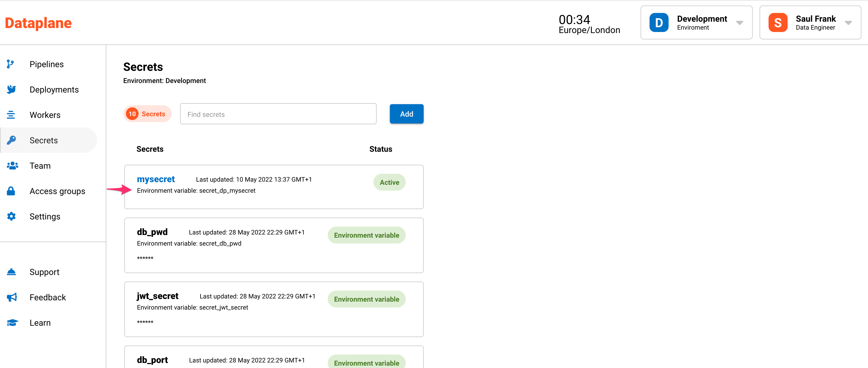The height and width of the screenshot is (368, 868).
Task: Click the blue D environment avatar
Action: [659, 23]
